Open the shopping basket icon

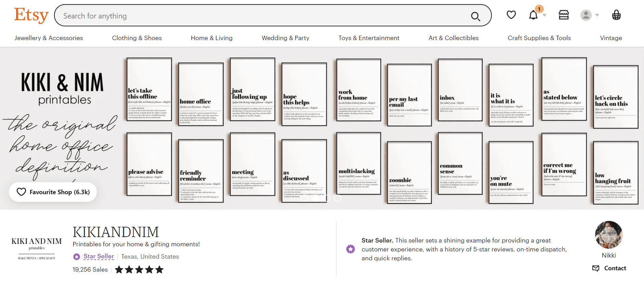(616, 15)
